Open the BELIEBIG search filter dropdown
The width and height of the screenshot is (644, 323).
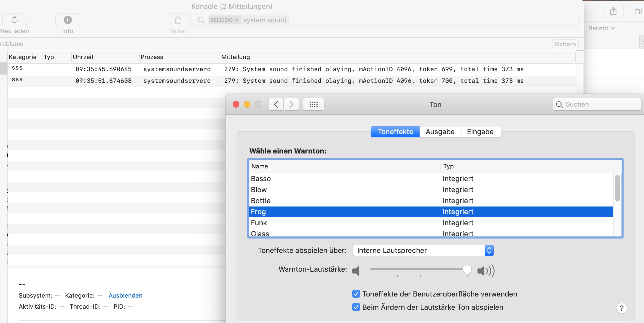[x=224, y=20]
